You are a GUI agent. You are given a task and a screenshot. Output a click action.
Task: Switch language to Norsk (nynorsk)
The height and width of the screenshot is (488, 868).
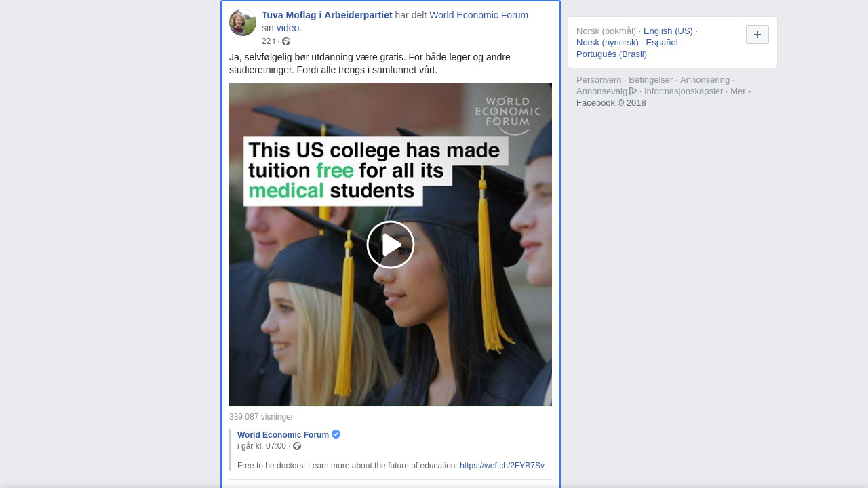coord(608,42)
